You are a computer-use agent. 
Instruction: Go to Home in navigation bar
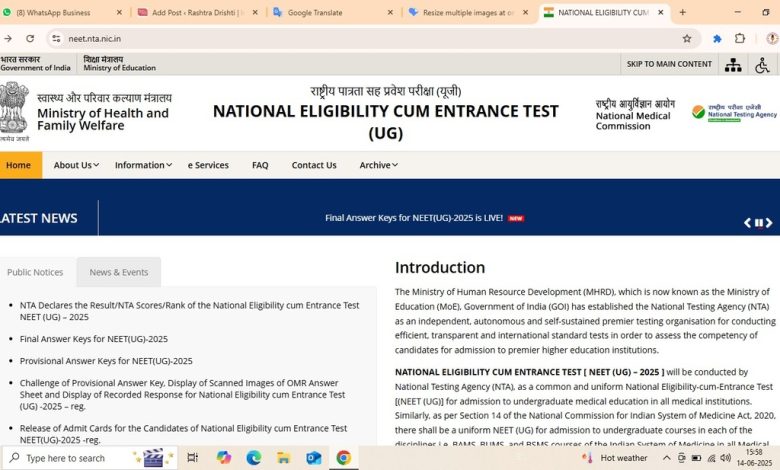pos(18,165)
